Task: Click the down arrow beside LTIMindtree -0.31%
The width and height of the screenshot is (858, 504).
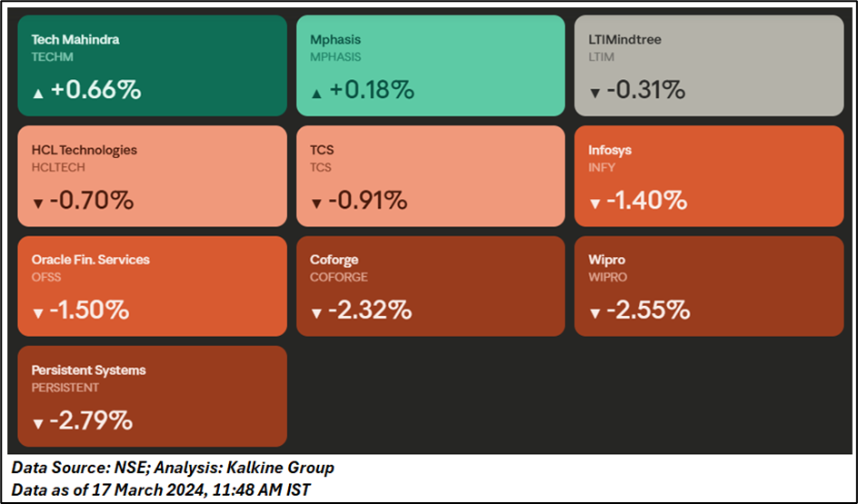Action: [x=594, y=93]
